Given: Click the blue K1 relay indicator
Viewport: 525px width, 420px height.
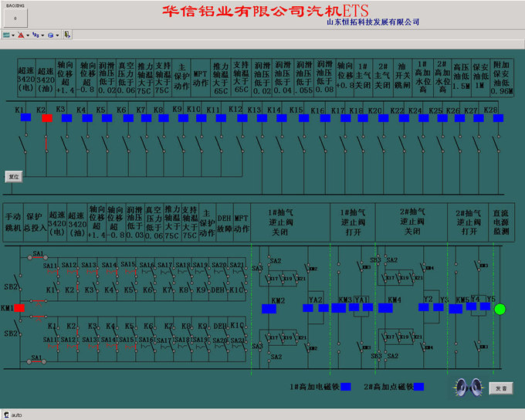Looking at the screenshot, I should [x=25, y=117].
